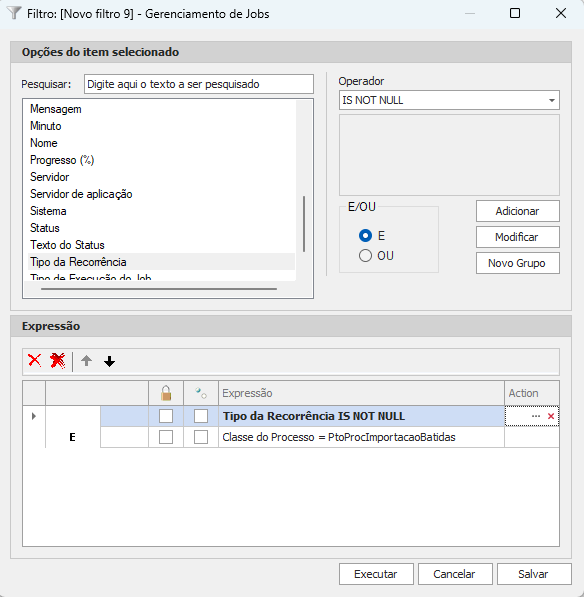Click the field list horizontal scrollbar
The image size is (584, 597).
coord(159,289)
